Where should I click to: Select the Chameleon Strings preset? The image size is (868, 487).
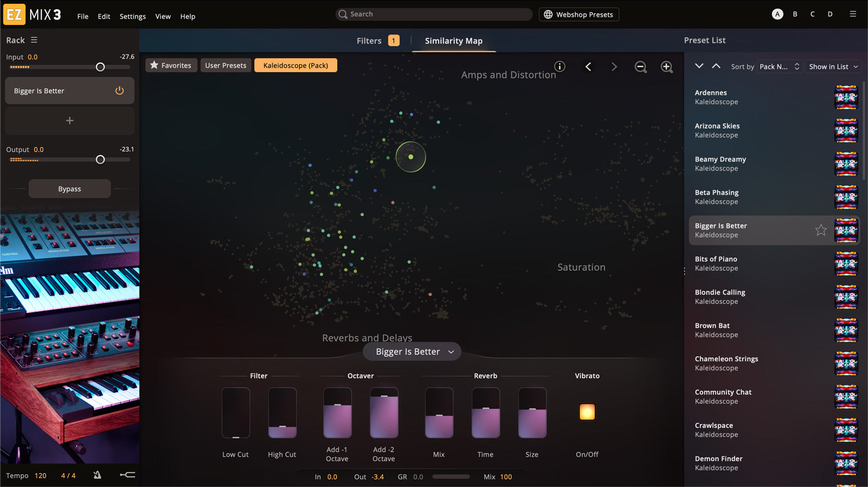(x=774, y=363)
